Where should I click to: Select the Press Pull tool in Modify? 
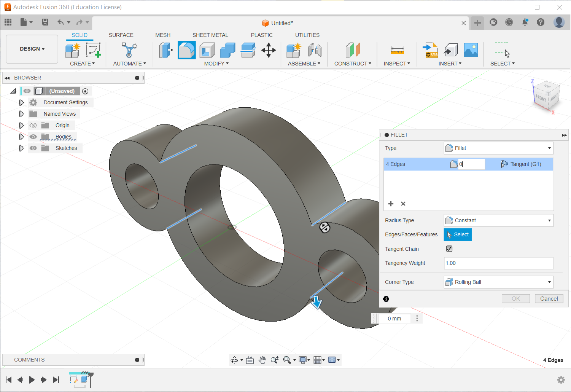click(165, 50)
